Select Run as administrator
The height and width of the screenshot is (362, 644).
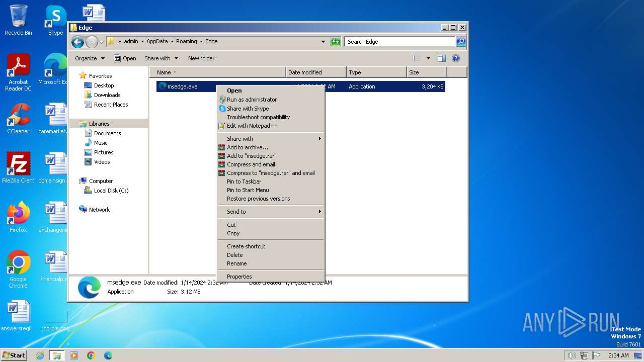(x=271, y=100)
